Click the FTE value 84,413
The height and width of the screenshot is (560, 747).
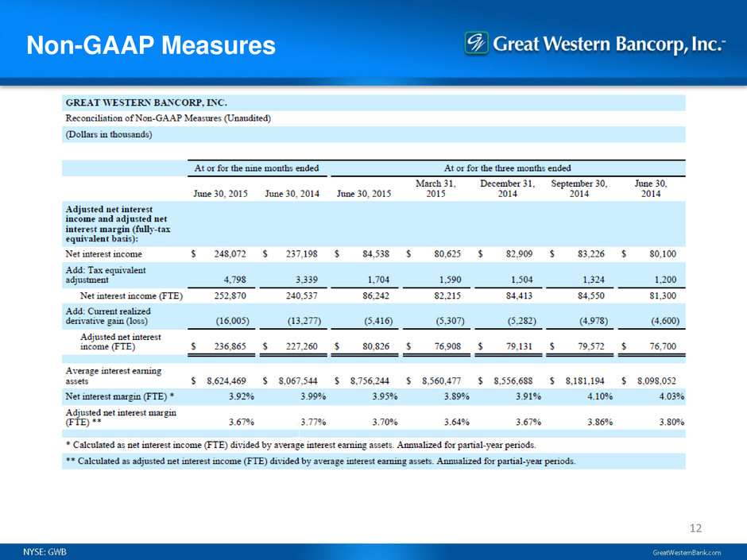point(519,295)
